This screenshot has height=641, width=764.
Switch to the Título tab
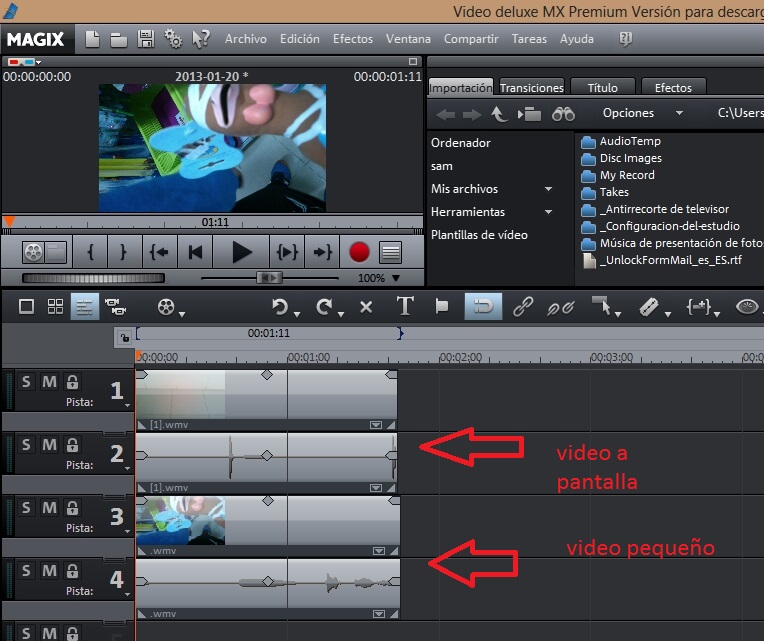click(x=603, y=87)
